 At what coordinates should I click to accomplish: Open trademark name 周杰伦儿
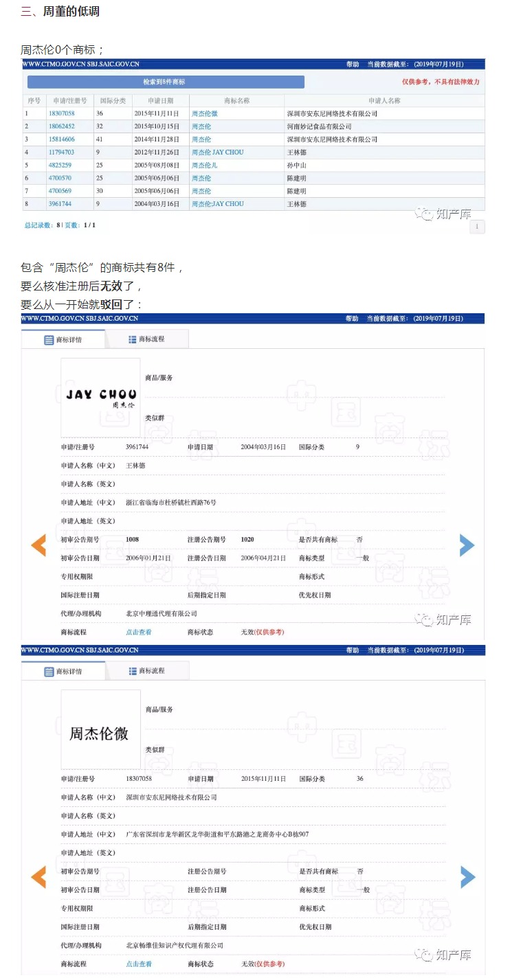[x=205, y=166]
